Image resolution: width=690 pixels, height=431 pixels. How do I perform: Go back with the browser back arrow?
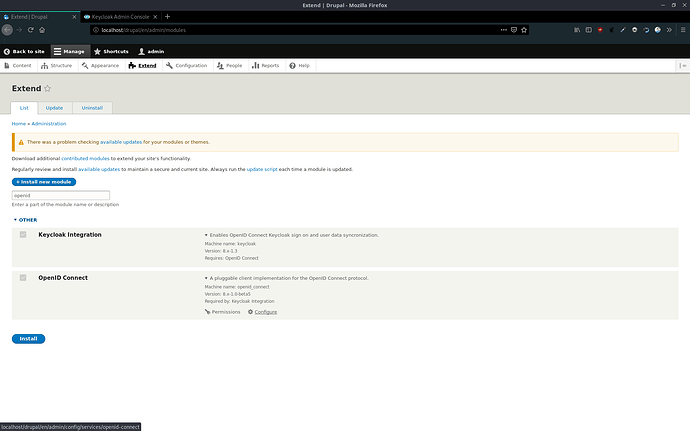pos(7,30)
